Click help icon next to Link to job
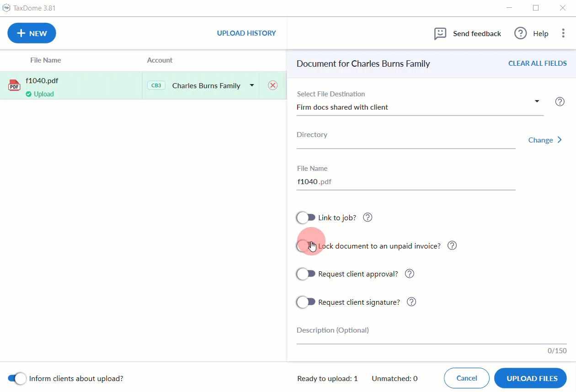This screenshot has height=392, width=576. (368, 217)
